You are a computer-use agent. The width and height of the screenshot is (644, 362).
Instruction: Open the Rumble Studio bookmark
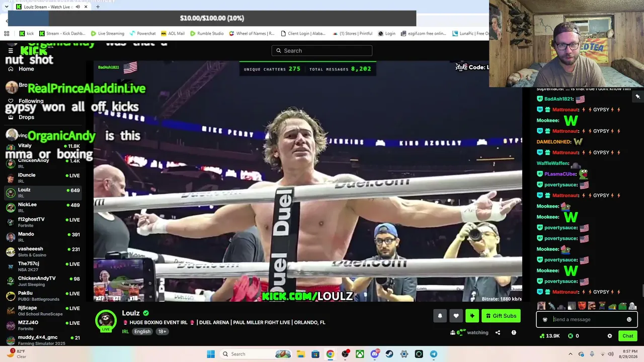(206, 34)
